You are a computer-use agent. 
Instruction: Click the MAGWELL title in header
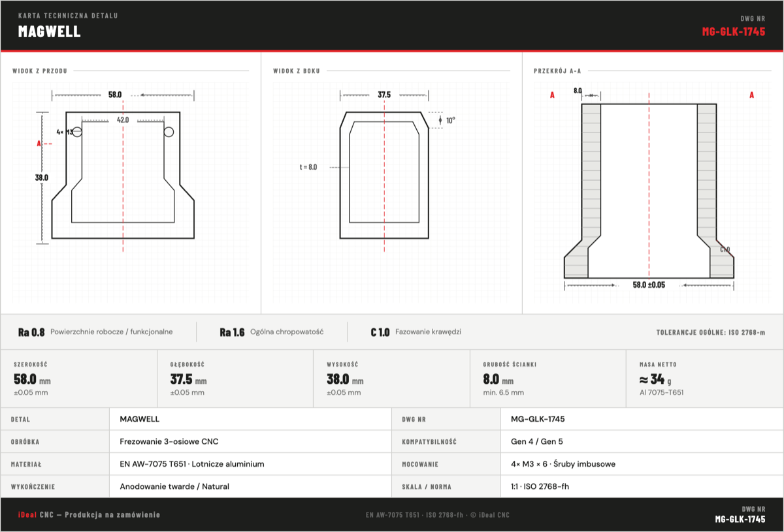[50, 31]
